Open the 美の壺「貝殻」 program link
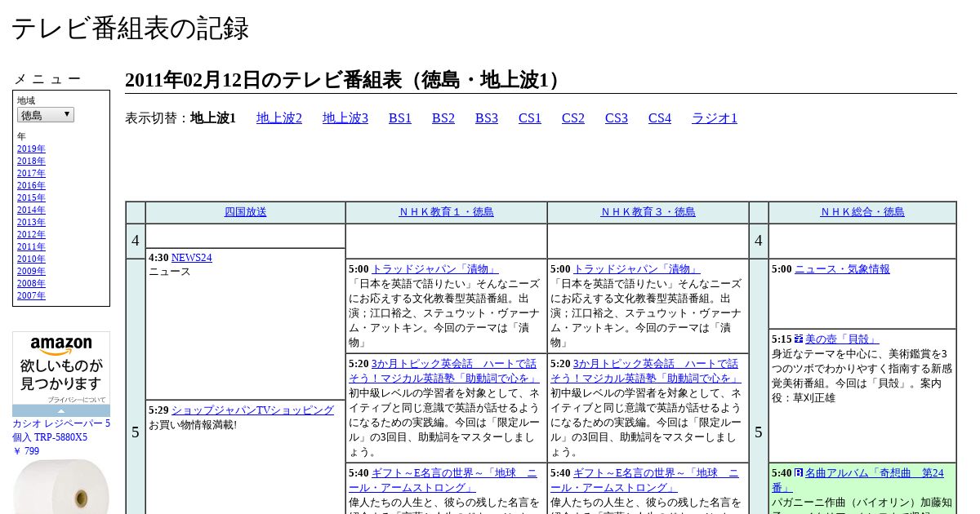Image resolution: width=980 pixels, height=514 pixels. click(x=843, y=339)
